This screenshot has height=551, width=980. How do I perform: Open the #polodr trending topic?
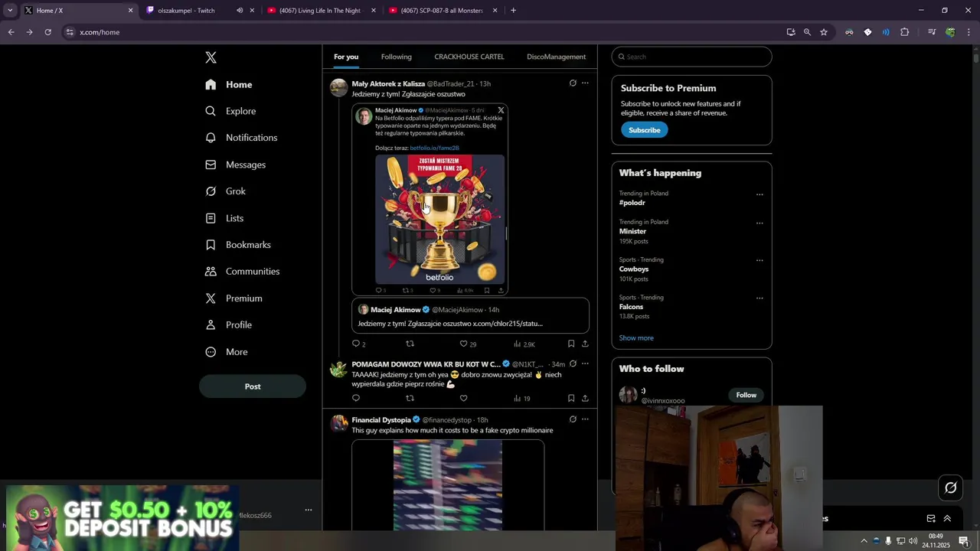pyautogui.click(x=632, y=203)
